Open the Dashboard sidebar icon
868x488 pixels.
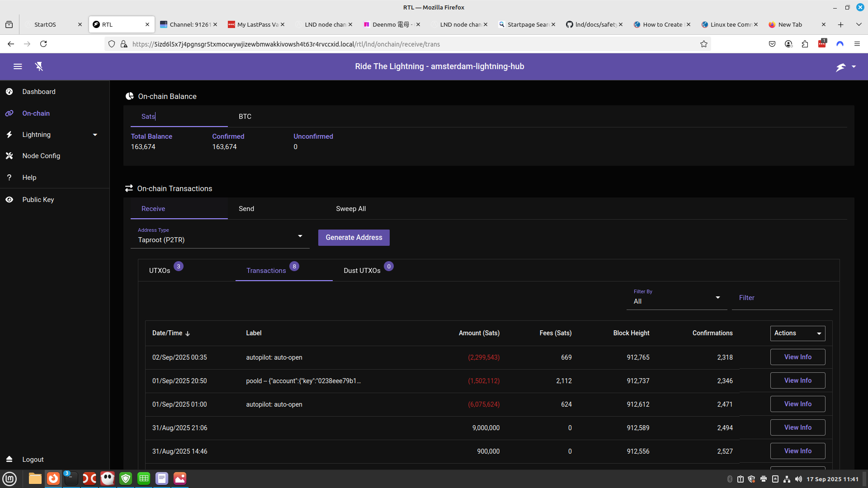(x=9, y=92)
